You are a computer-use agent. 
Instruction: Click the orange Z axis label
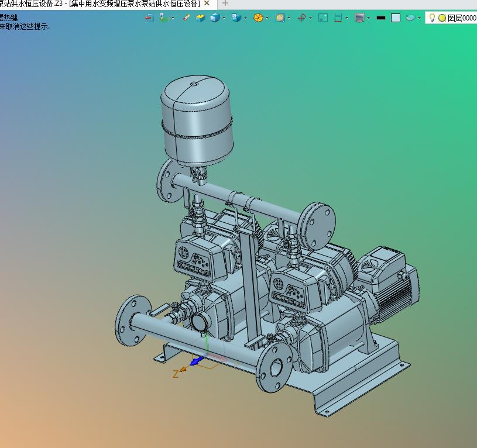[176, 374]
